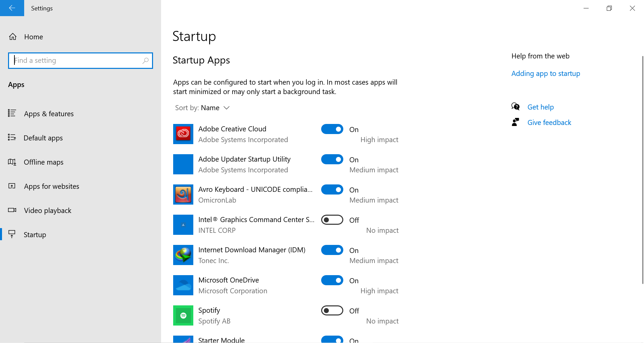Disable Adobe Creative Cloud startup toggle
Image resolution: width=644 pixels, height=343 pixels.
(x=332, y=129)
